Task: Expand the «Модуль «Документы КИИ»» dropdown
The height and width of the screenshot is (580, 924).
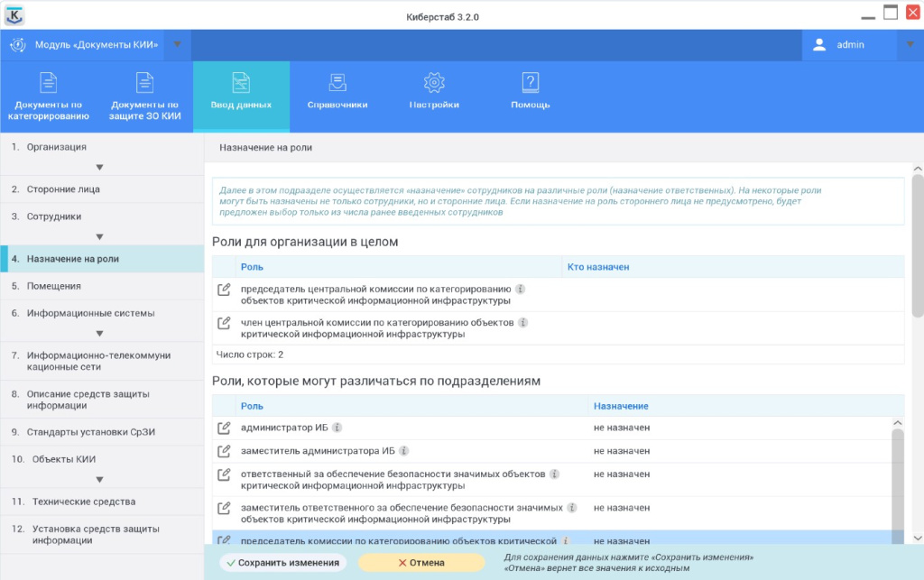Action: click(178, 43)
